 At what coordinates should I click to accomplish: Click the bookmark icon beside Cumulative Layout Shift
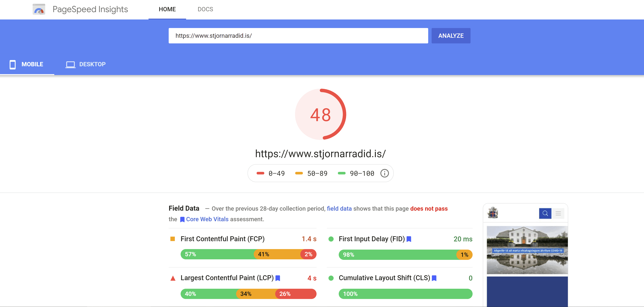pyautogui.click(x=434, y=278)
